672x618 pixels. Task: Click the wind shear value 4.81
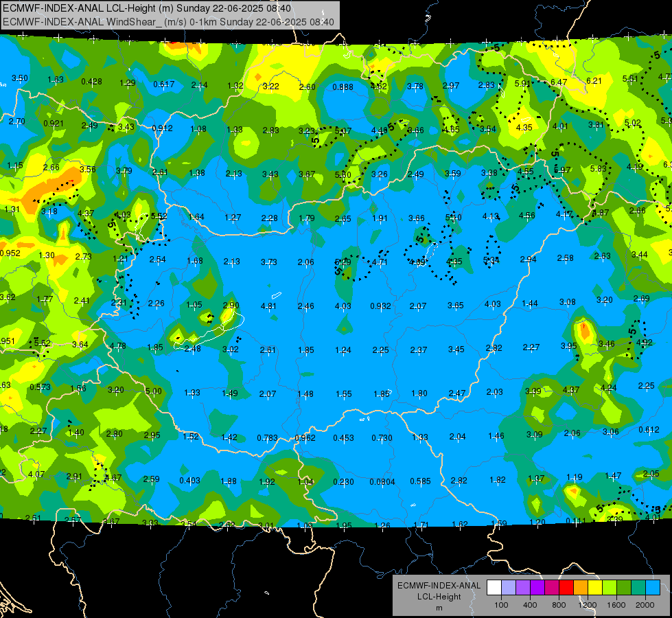coord(268,306)
